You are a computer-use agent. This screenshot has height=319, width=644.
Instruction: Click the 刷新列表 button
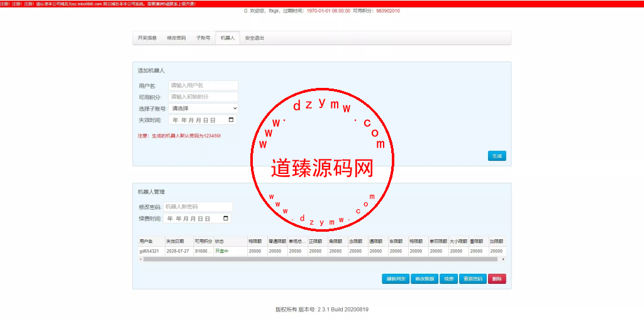pyautogui.click(x=396, y=279)
